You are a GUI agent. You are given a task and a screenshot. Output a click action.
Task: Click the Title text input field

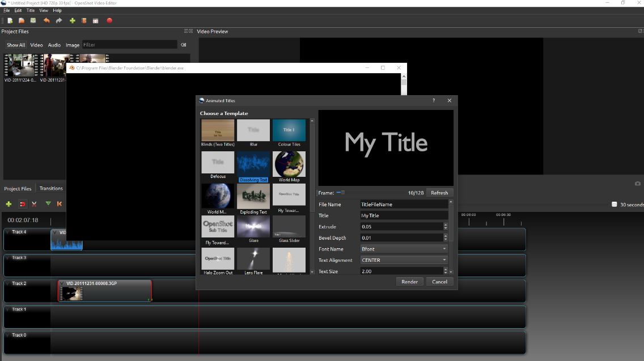tap(404, 215)
